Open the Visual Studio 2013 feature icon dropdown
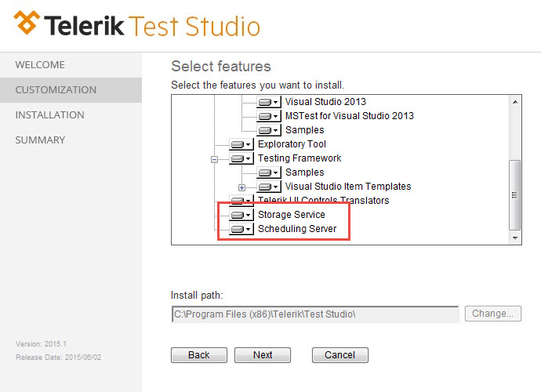 (x=269, y=102)
